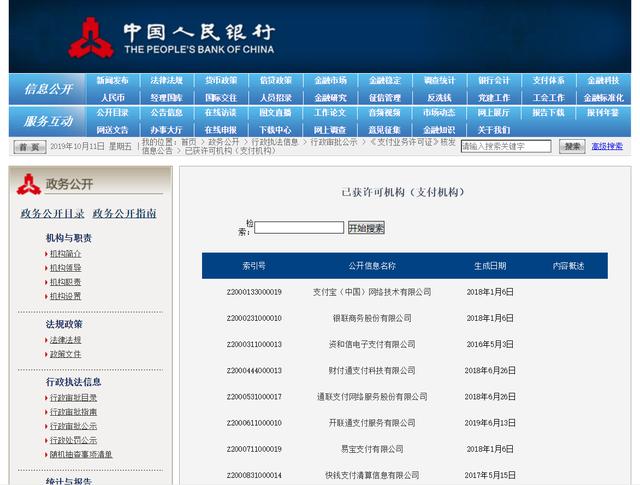
Task: Select 人民币 in the navigation
Action: tap(113, 98)
